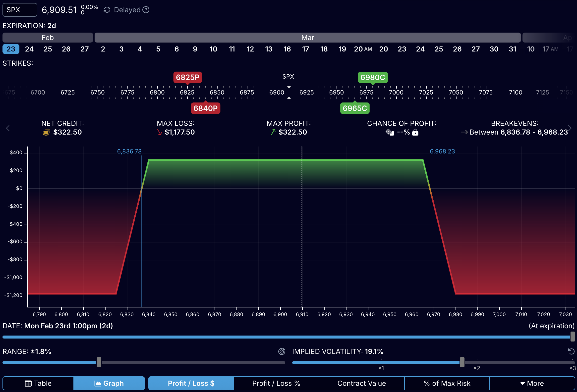Click the lock icon under Chance of Profit
577x392 pixels.
(x=415, y=132)
